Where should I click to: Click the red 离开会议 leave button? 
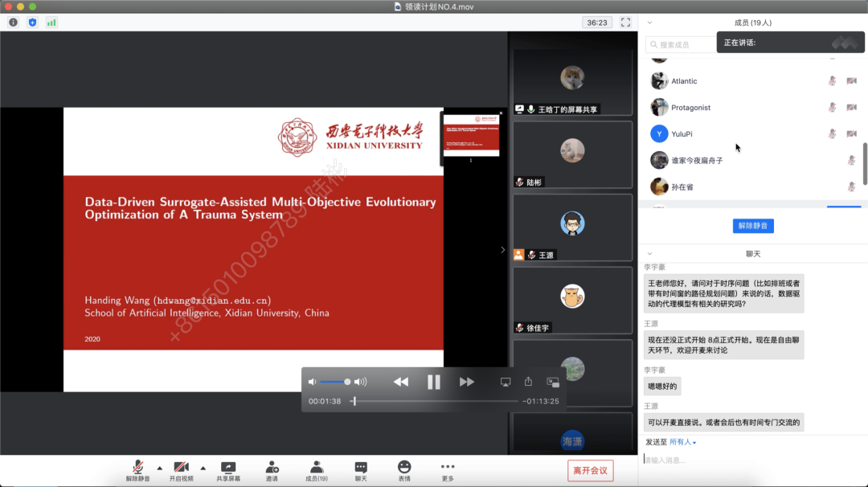click(x=590, y=470)
